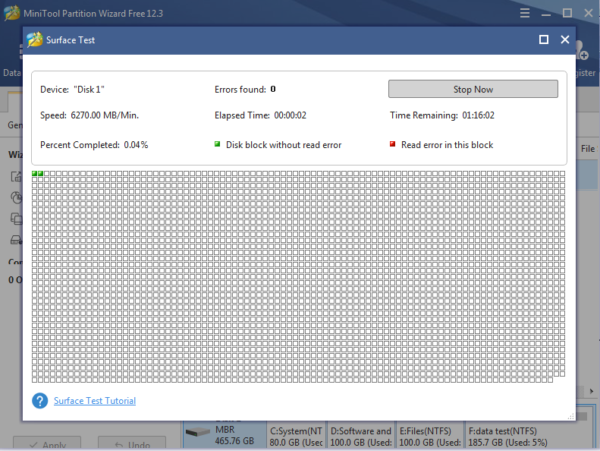Open the Surface Test Tutorial link
This screenshot has height=451, width=600.
point(95,401)
